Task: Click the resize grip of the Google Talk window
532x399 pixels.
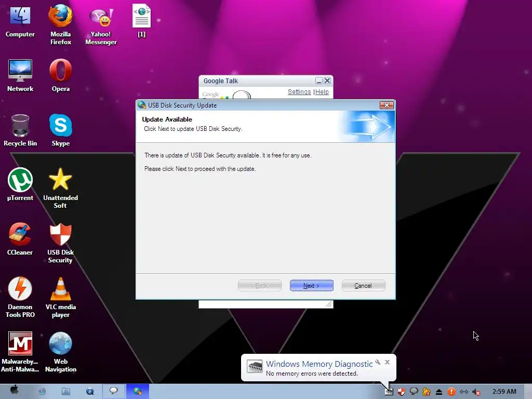Action: tap(329, 304)
